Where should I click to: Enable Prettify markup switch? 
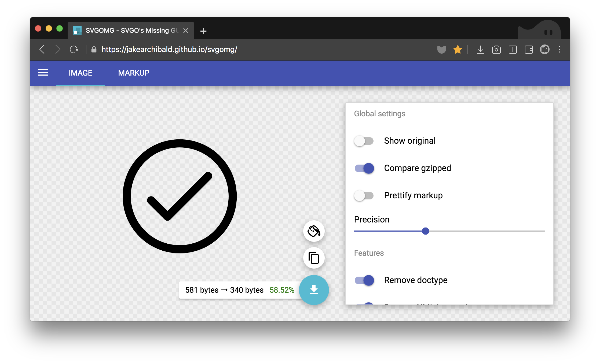(364, 195)
